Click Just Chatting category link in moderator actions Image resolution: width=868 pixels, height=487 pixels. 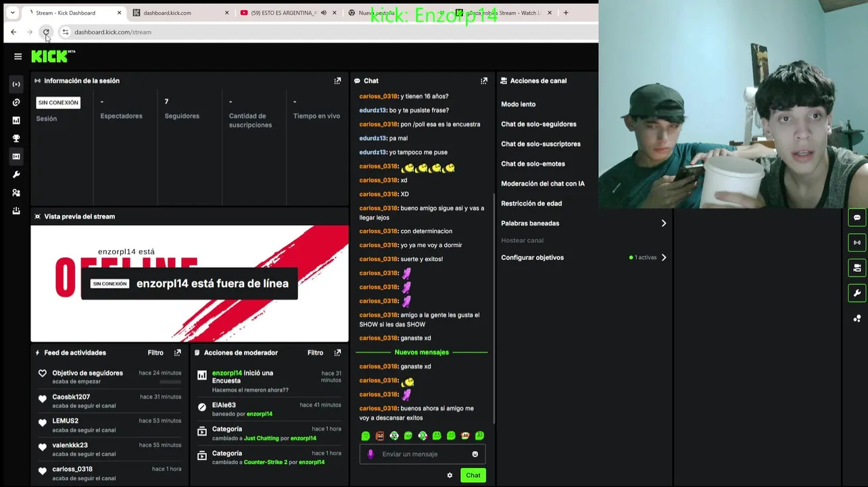pos(262,438)
